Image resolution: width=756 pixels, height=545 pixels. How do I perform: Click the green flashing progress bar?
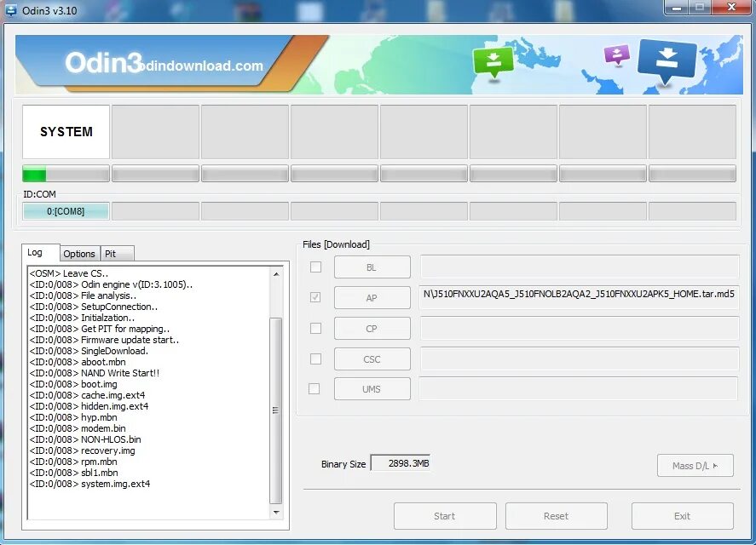(x=66, y=174)
